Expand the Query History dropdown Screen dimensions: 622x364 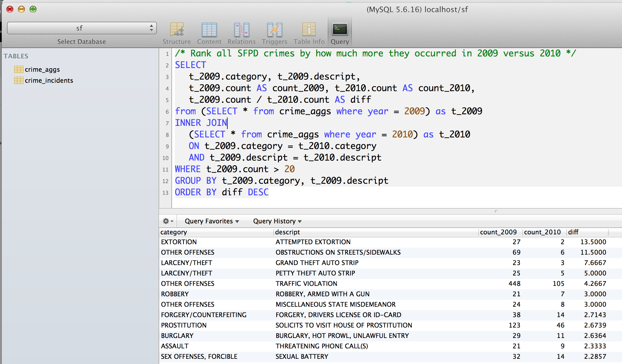(277, 221)
